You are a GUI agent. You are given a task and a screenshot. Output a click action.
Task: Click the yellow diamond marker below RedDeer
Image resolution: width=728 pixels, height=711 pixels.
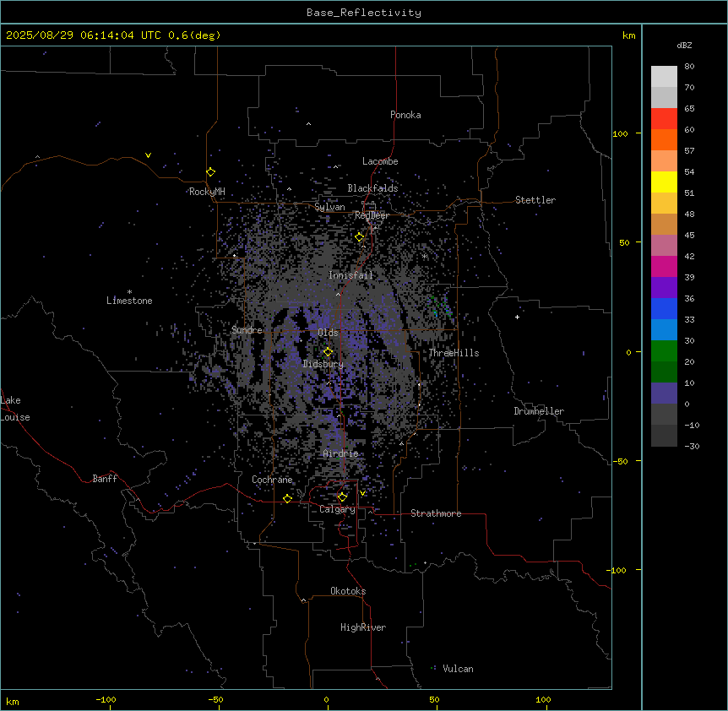360,237
